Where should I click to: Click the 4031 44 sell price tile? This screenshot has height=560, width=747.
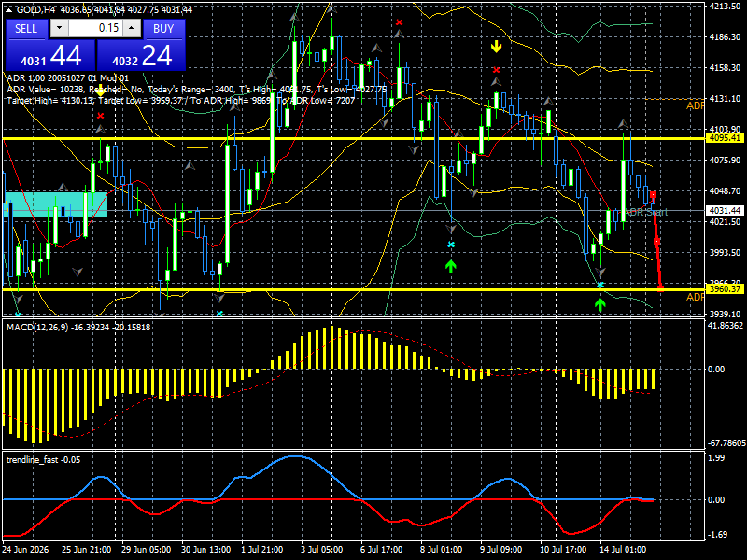(50, 56)
